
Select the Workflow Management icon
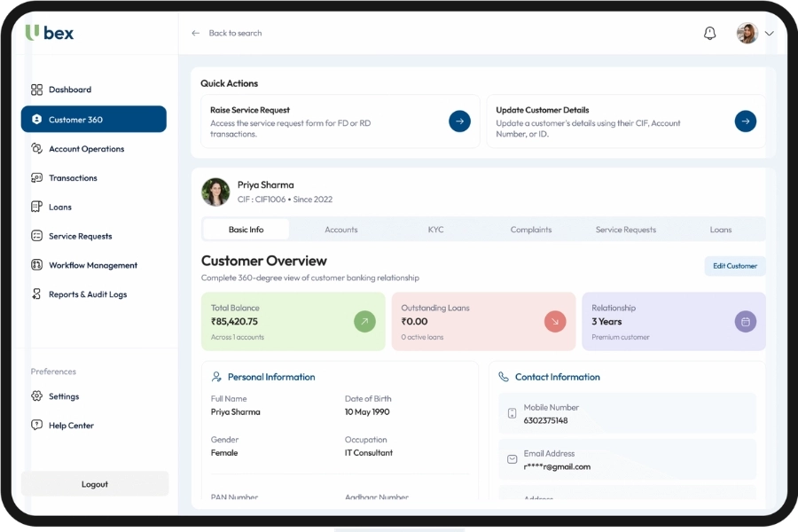pyautogui.click(x=36, y=265)
